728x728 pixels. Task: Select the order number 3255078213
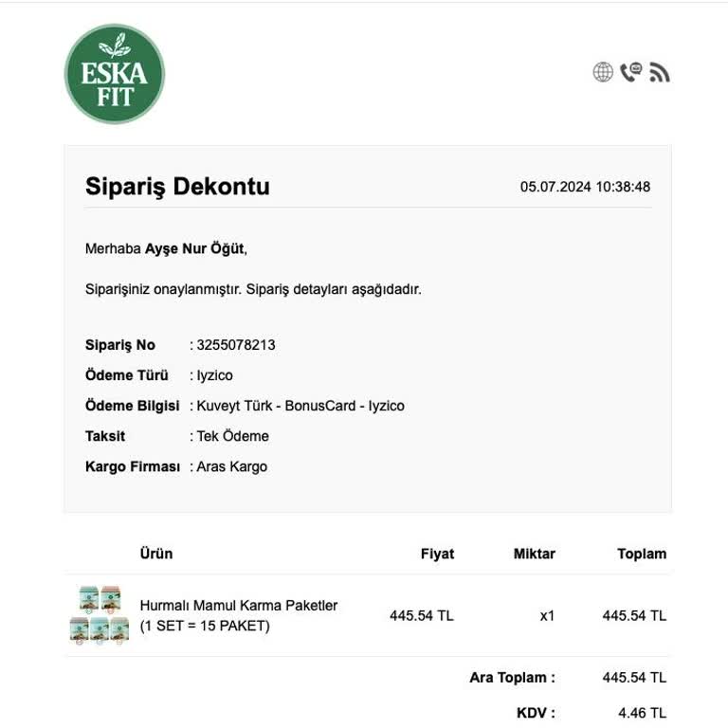click(236, 345)
